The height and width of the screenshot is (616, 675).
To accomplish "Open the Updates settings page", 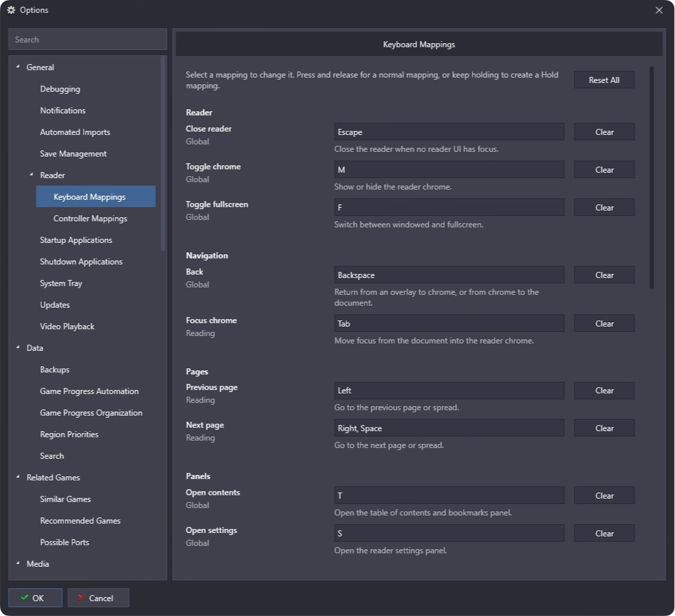I will tap(55, 304).
